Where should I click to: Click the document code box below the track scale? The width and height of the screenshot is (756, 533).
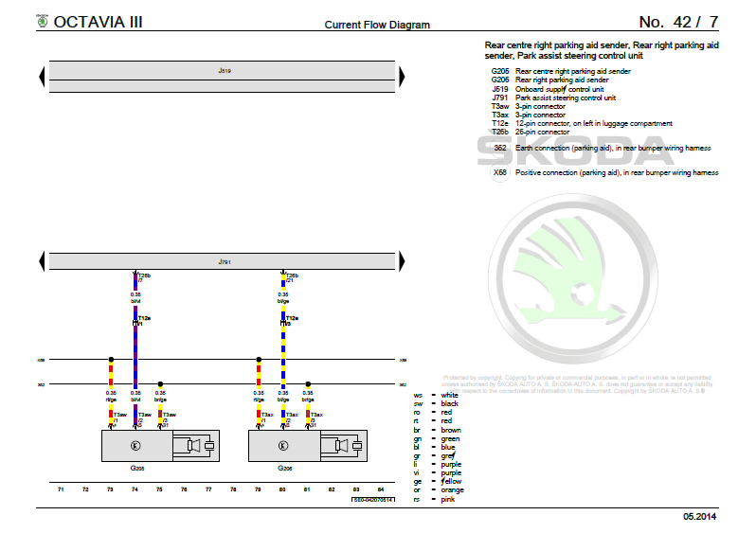tap(373, 500)
